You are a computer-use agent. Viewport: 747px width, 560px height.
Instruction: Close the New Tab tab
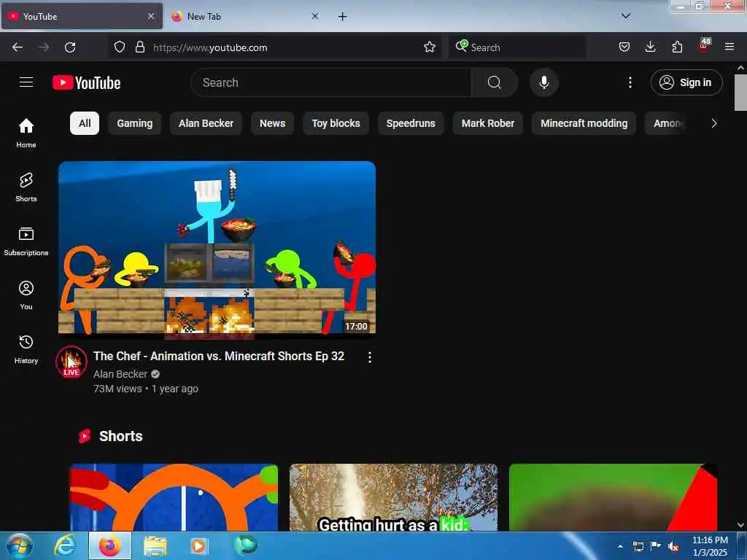[315, 16]
